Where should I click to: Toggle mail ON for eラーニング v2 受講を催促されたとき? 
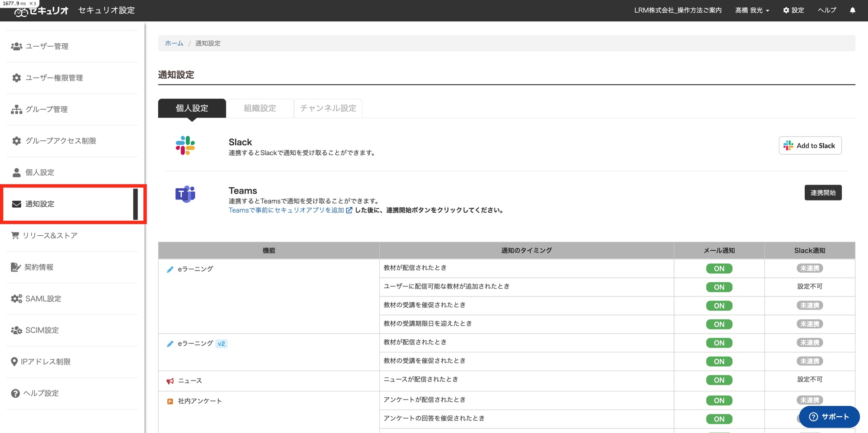719,362
